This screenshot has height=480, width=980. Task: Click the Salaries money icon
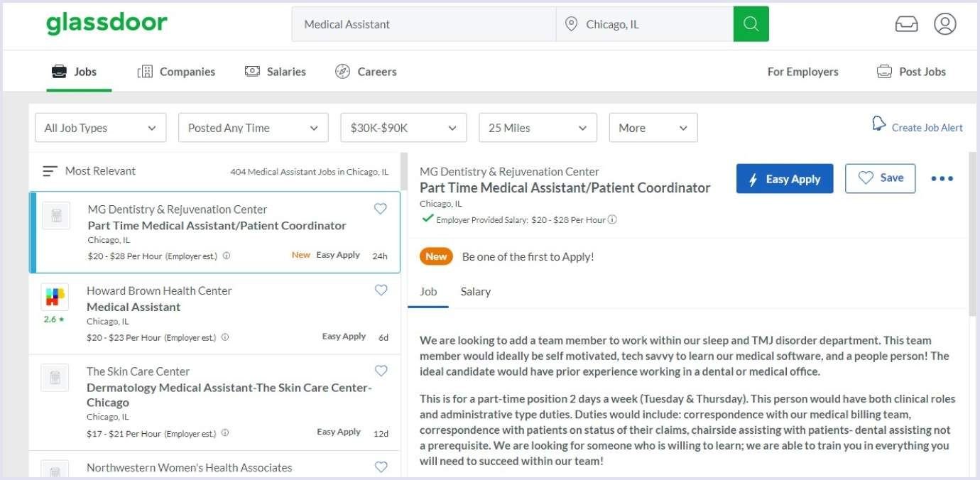(252, 71)
